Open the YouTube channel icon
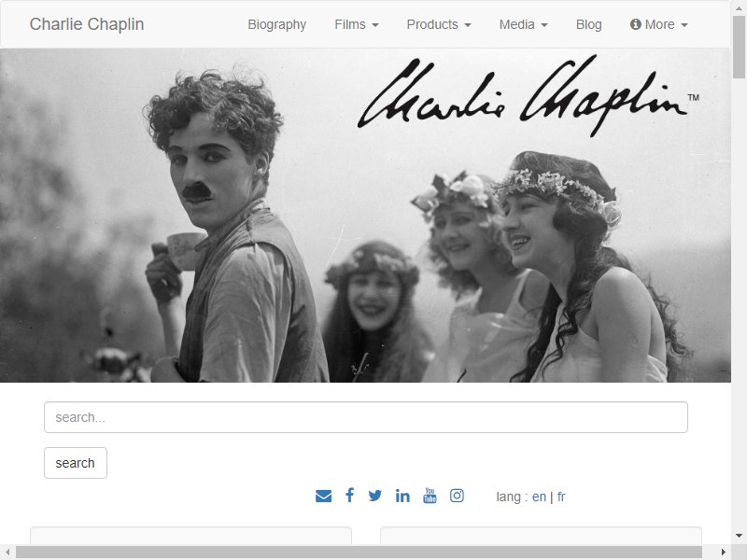The image size is (747, 560). pyautogui.click(x=430, y=496)
